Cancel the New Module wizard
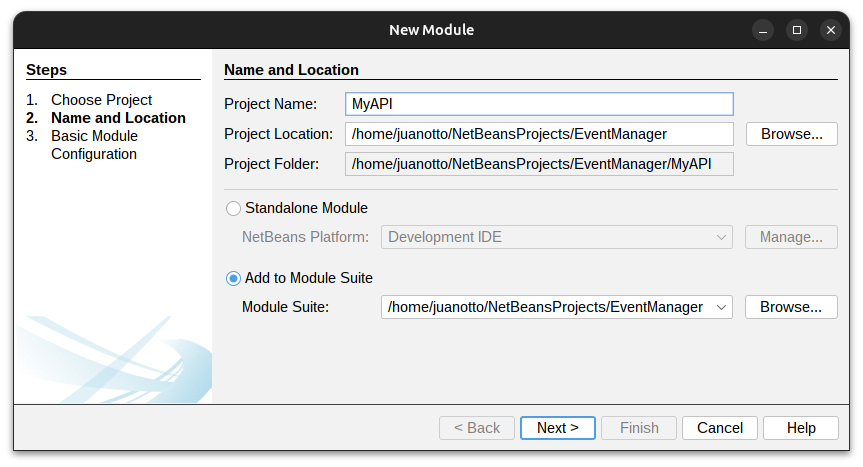The height and width of the screenshot is (467, 863). tap(720, 428)
